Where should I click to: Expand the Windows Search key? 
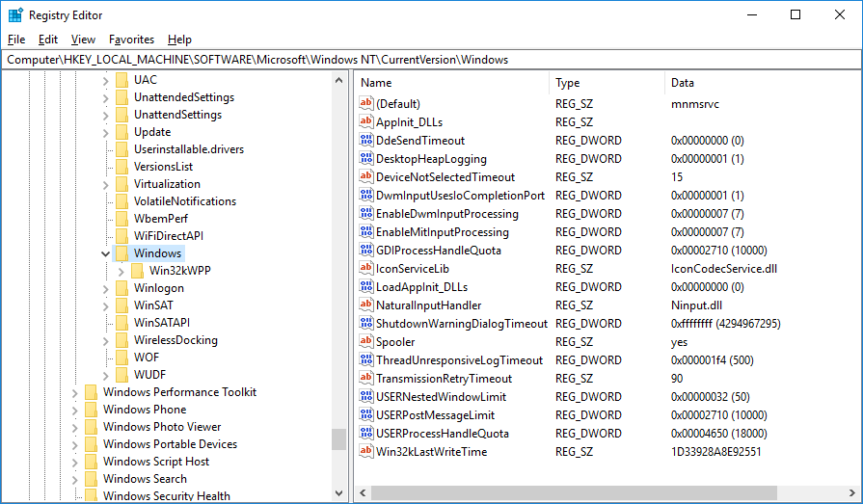pos(75,479)
